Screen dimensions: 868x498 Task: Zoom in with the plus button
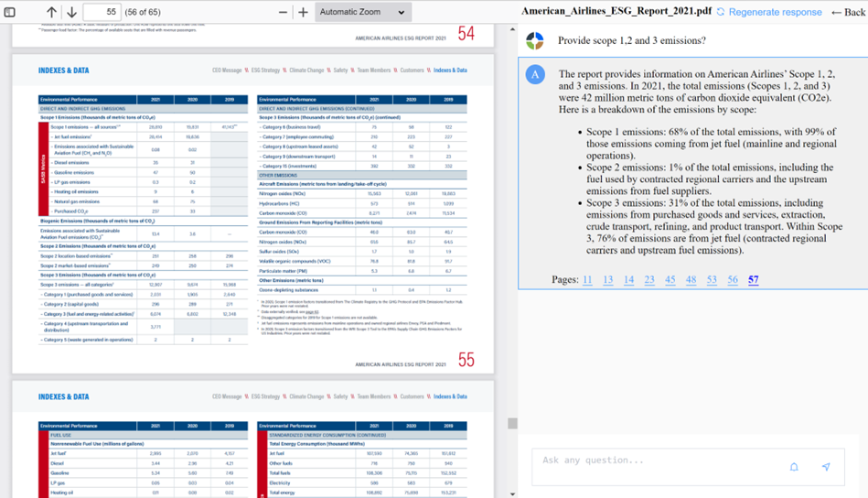tap(303, 12)
